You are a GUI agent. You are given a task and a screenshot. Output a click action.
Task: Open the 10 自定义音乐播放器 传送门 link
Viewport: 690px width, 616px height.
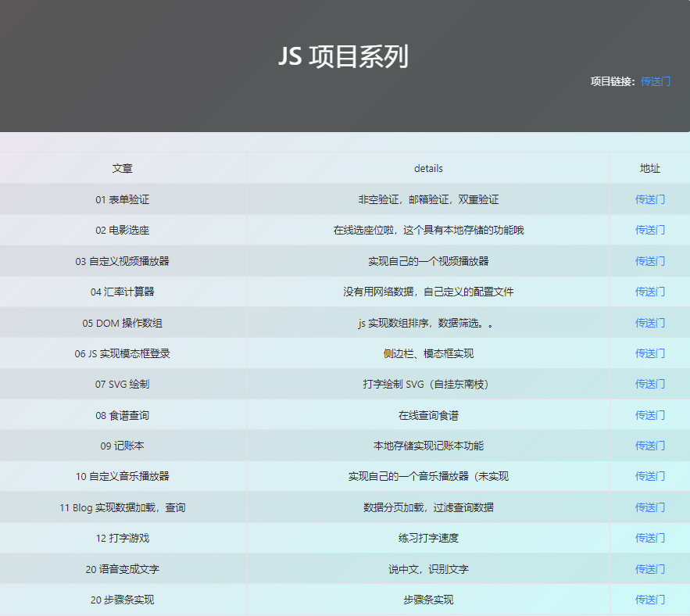pyautogui.click(x=649, y=476)
